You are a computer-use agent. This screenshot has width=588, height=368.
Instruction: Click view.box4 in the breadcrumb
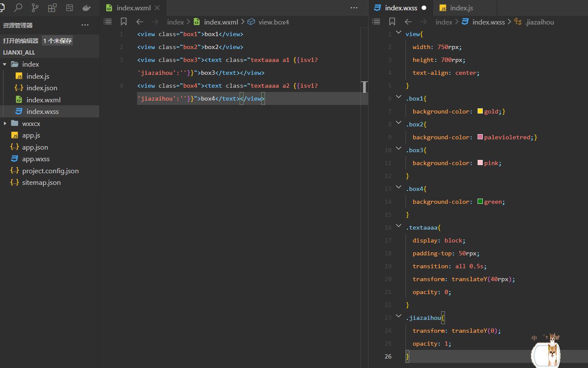tap(273, 22)
